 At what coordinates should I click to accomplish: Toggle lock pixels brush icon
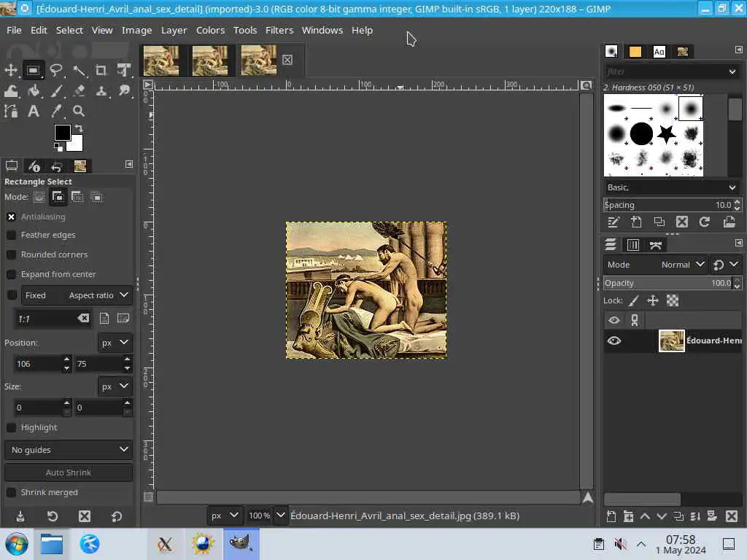(x=634, y=301)
